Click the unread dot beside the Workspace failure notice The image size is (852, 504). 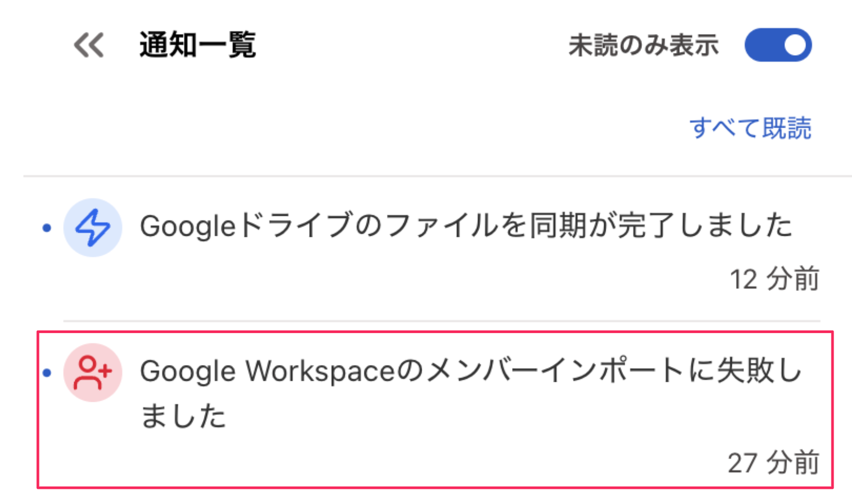(47, 372)
